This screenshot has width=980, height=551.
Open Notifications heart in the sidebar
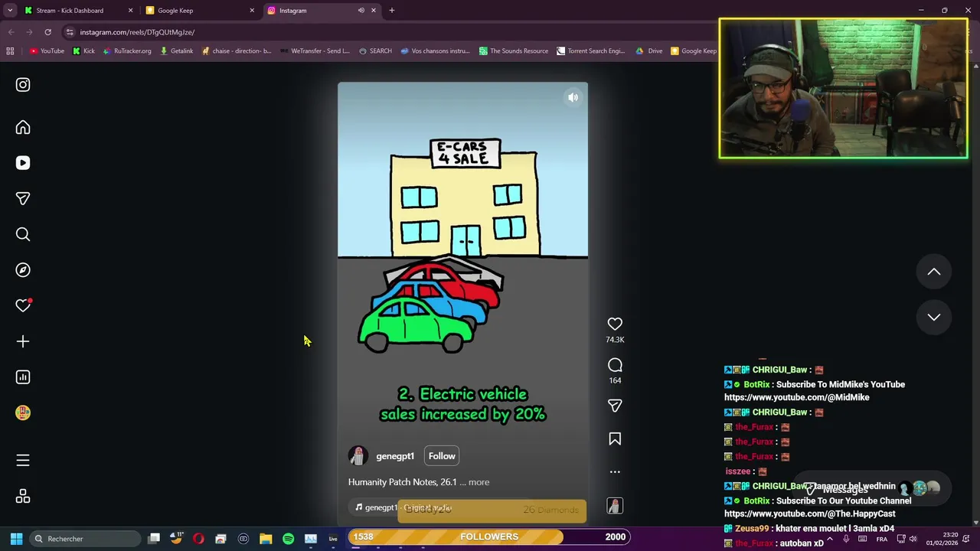pyautogui.click(x=23, y=305)
